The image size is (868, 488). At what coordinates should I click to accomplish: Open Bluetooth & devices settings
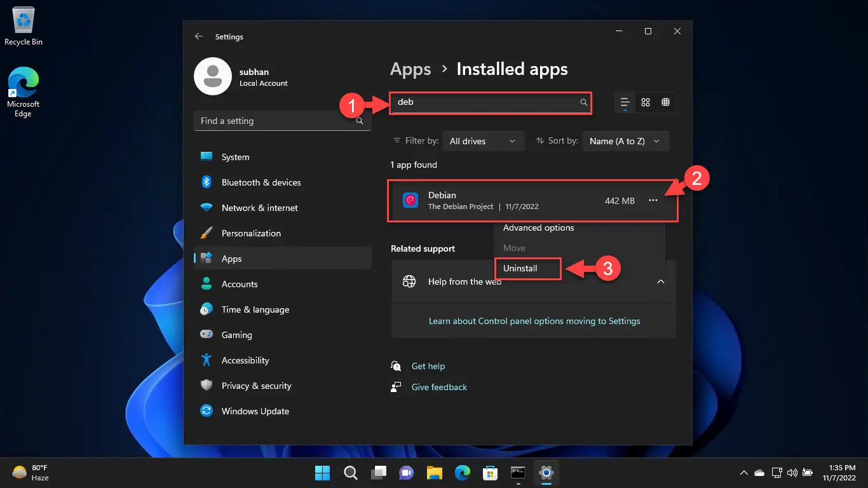pos(283,182)
